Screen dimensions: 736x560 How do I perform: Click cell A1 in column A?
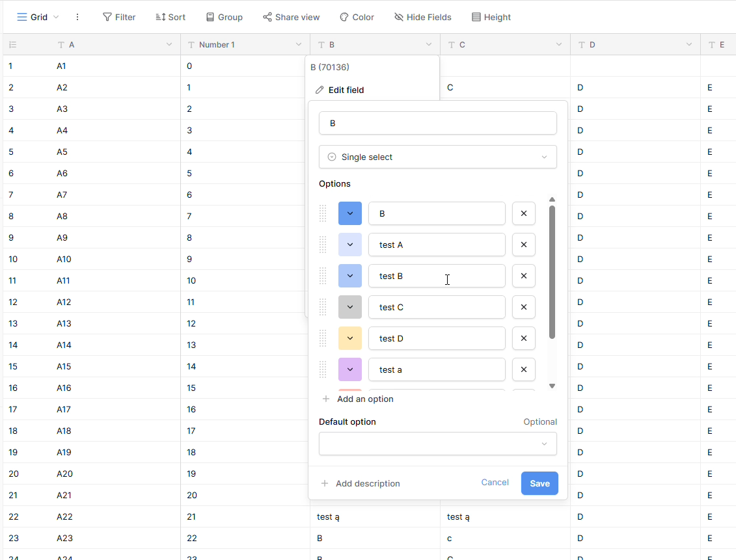(115, 66)
